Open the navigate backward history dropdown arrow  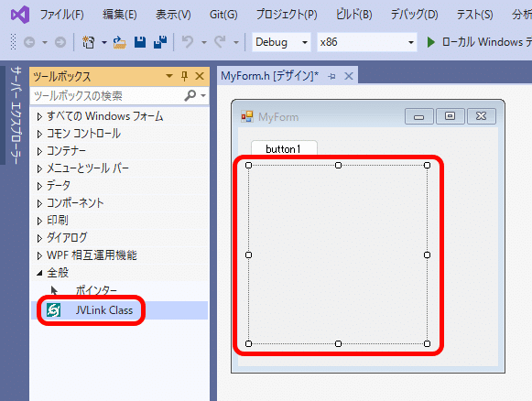(x=45, y=43)
